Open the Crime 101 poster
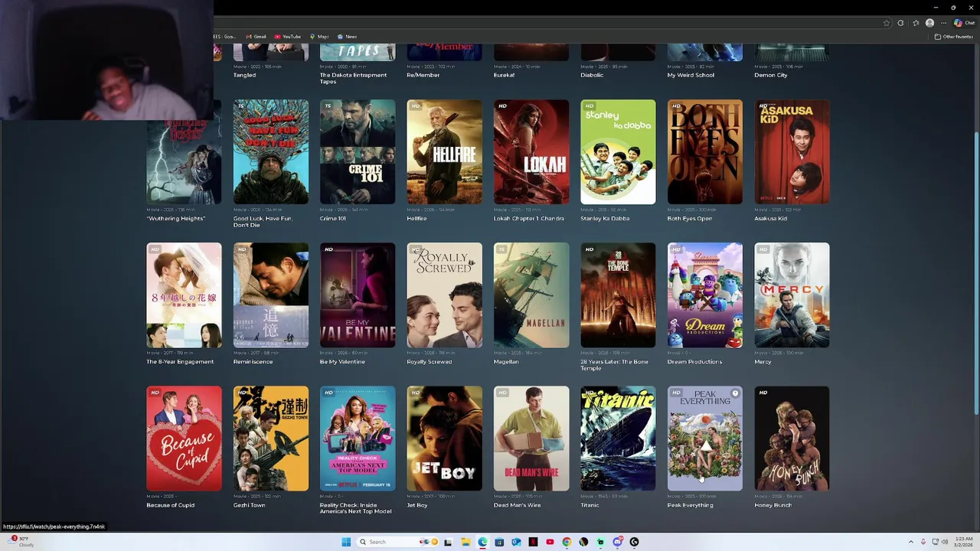The image size is (980, 551). point(358,152)
